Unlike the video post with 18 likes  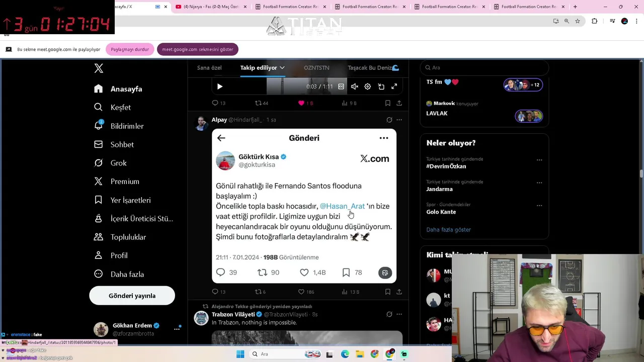(x=305, y=103)
